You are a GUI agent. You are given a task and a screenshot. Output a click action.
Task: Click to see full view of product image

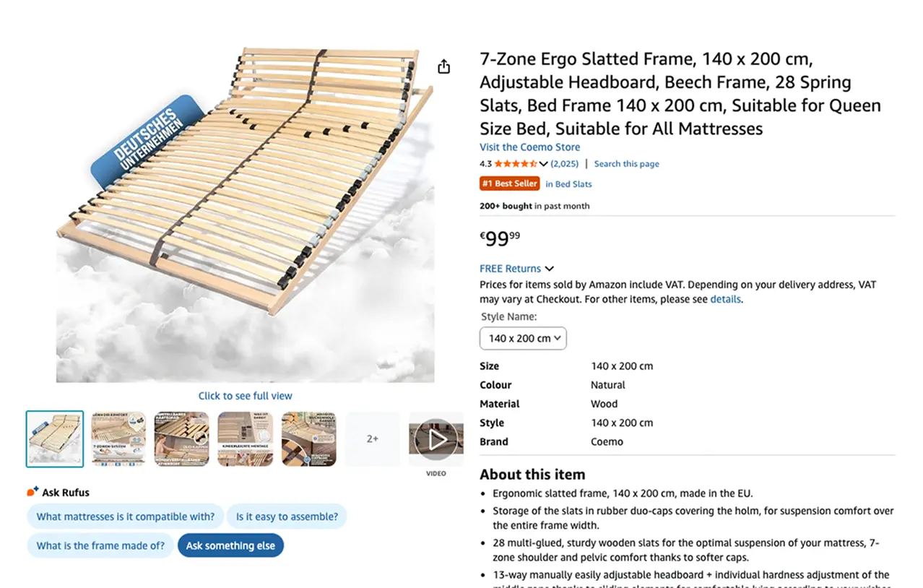[245, 396]
